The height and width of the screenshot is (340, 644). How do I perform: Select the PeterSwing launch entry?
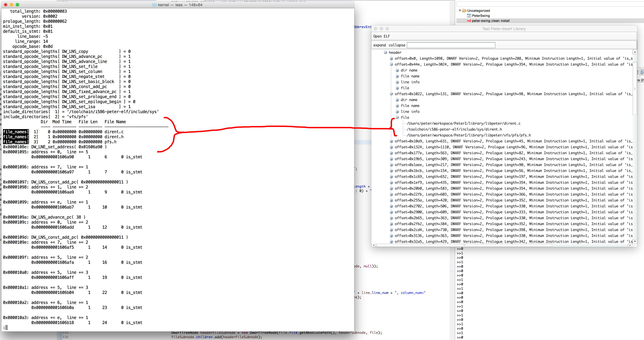pyautogui.click(x=481, y=16)
